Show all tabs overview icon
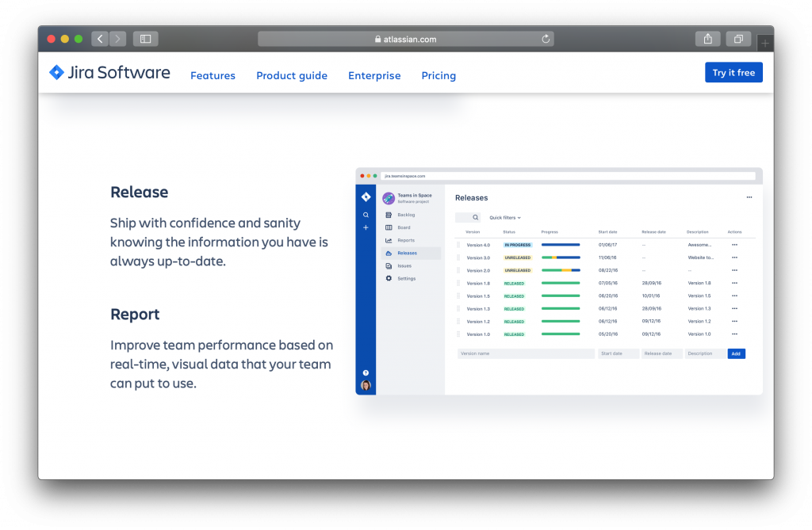 [738, 39]
